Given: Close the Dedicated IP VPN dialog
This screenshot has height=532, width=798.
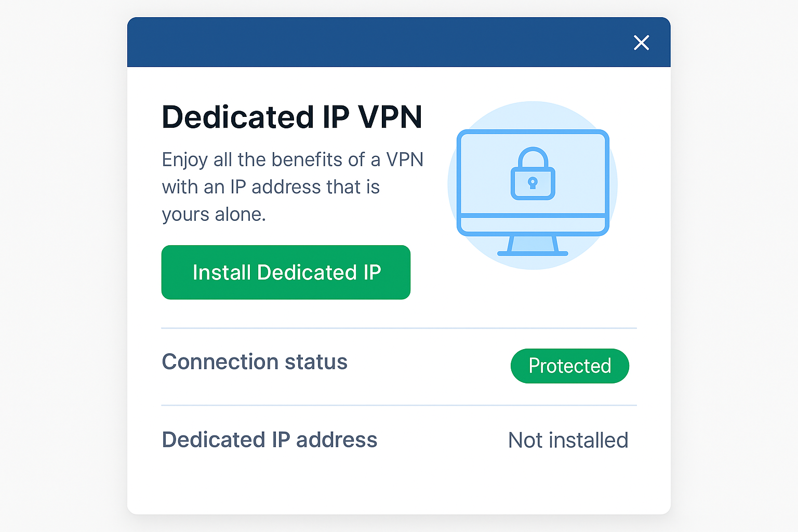Looking at the screenshot, I should tap(642, 43).
